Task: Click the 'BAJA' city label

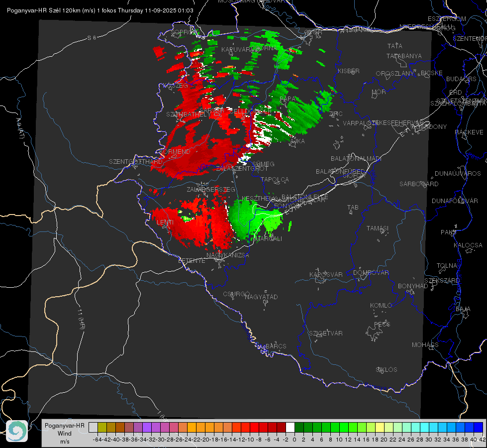Action: coord(463,309)
